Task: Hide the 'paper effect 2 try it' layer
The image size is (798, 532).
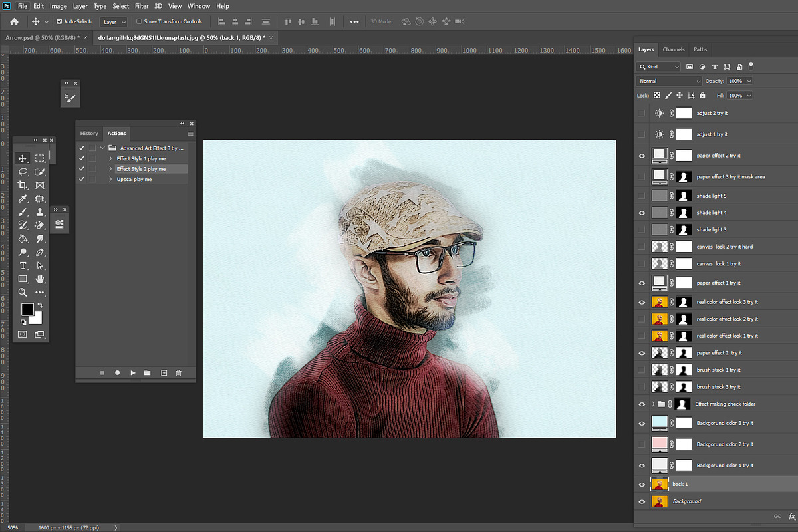Action: pyautogui.click(x=642, y=156)
